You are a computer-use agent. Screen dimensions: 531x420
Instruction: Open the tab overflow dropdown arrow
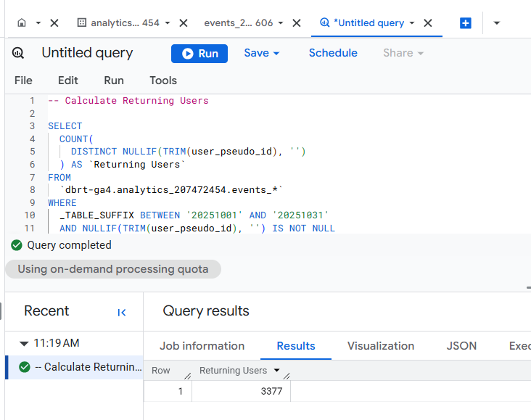point(497,23)
